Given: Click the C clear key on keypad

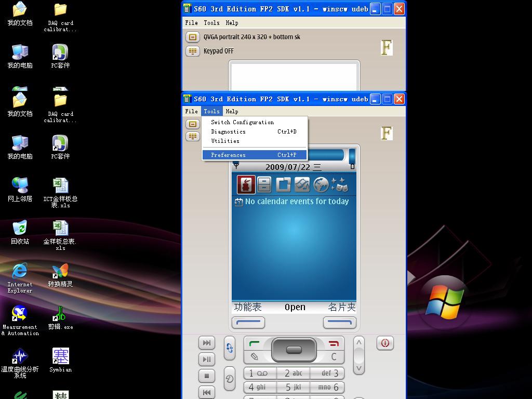Looking at the screenshot, I should pyautogui.click(x=334, y=356).
